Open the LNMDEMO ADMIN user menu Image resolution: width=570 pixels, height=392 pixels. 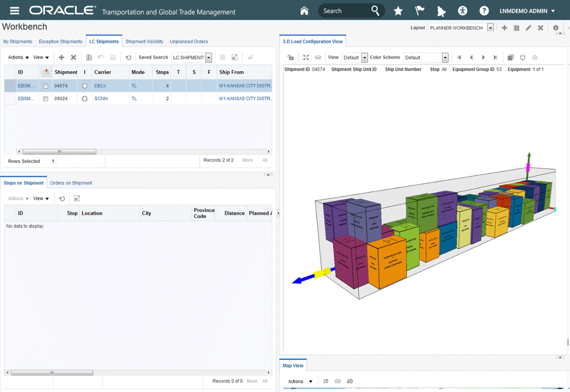(x=527, y=11)
